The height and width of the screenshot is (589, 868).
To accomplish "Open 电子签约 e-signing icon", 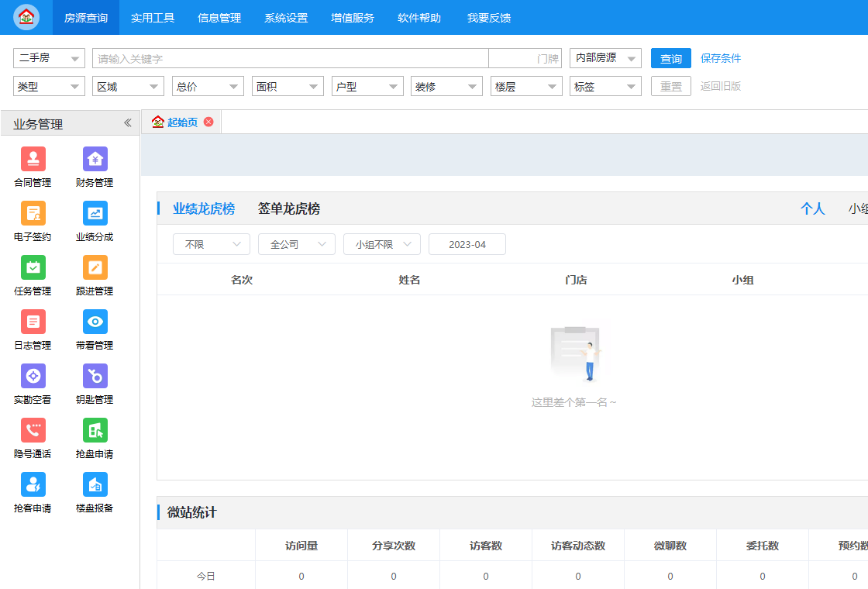I will 33,214.
